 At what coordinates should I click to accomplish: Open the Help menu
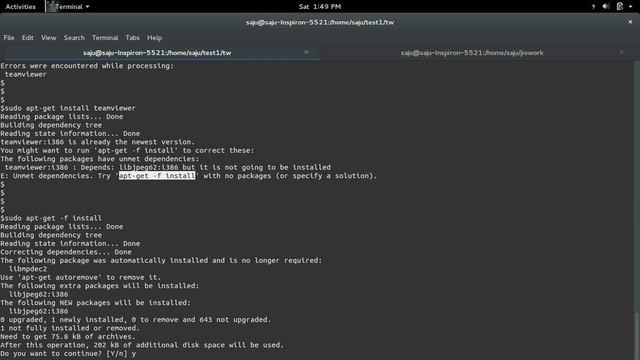155,38
